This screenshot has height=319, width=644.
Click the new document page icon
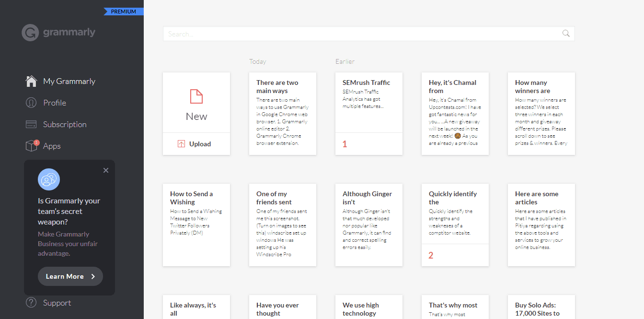[x=196, y=96]
